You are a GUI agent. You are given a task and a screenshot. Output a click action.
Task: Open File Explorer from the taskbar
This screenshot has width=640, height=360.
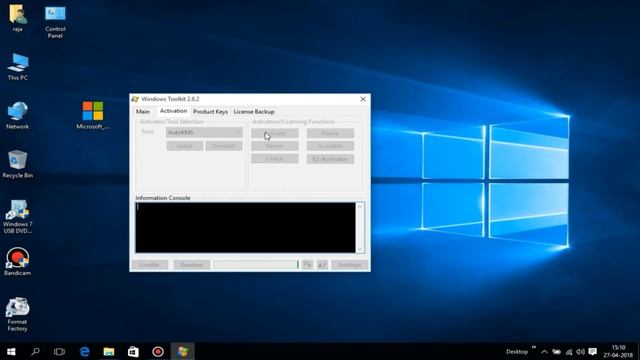[109, 351]
